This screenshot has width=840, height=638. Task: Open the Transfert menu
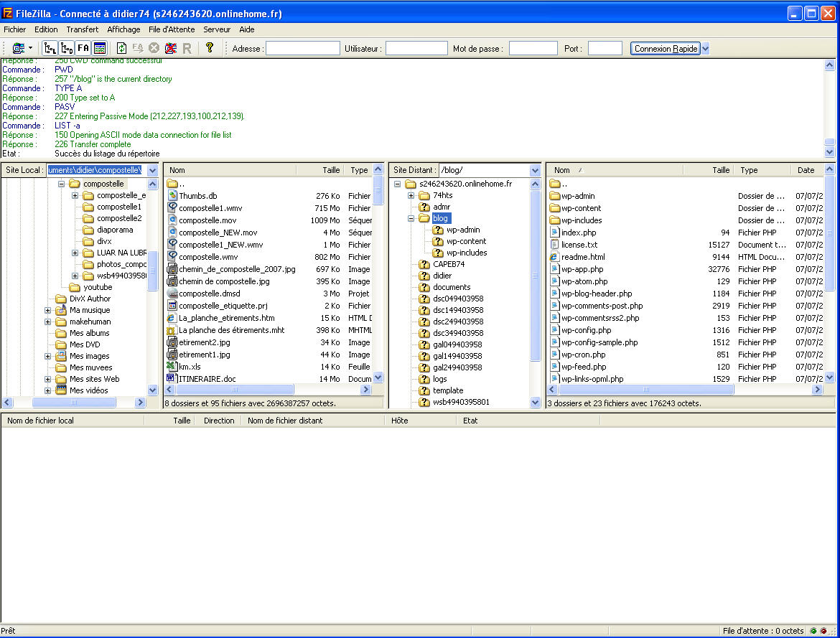point(83,29)
